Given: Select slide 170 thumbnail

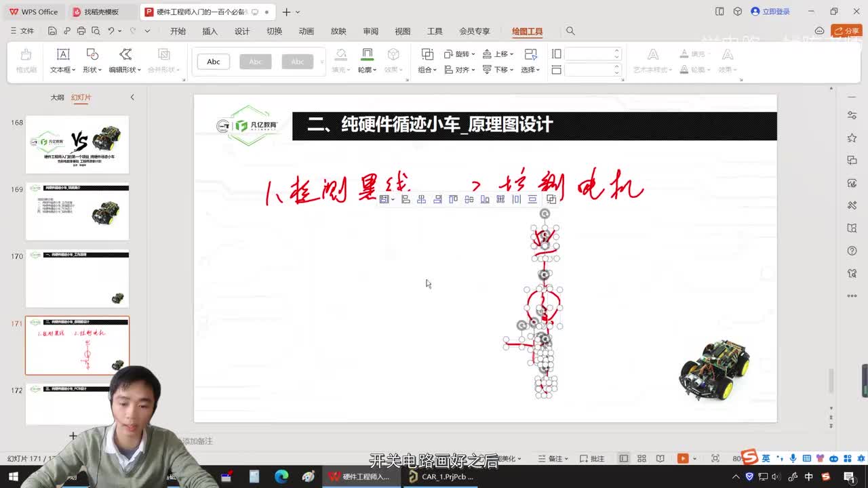Looking at the screenshot, I should pos(77,279).
